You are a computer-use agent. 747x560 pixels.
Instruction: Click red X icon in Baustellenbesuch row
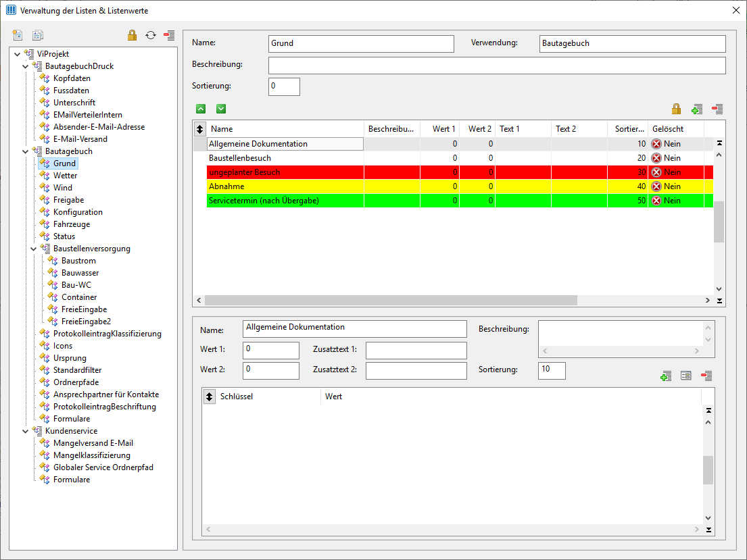[656, 158]
